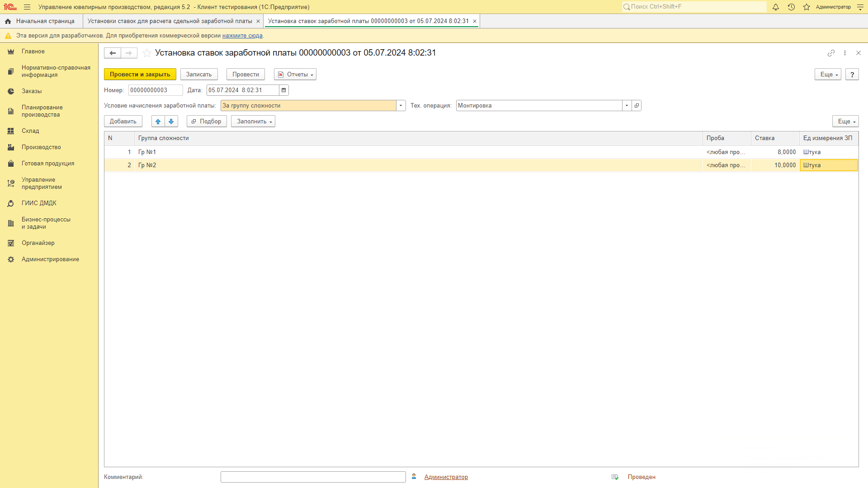The width and height of the screenshot is (868, 488).
Task: Click the Комментарий input field
Action: click(x=313, y=477)
